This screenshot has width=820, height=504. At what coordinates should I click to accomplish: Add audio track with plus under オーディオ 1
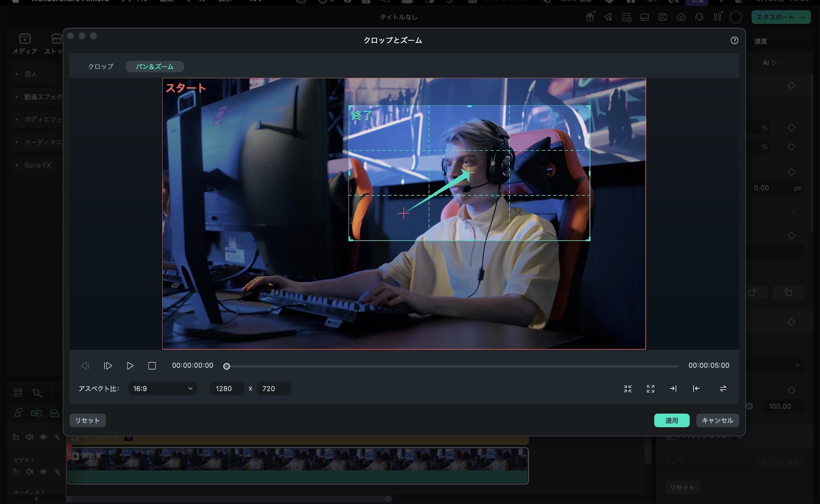(x=36, y=499)
